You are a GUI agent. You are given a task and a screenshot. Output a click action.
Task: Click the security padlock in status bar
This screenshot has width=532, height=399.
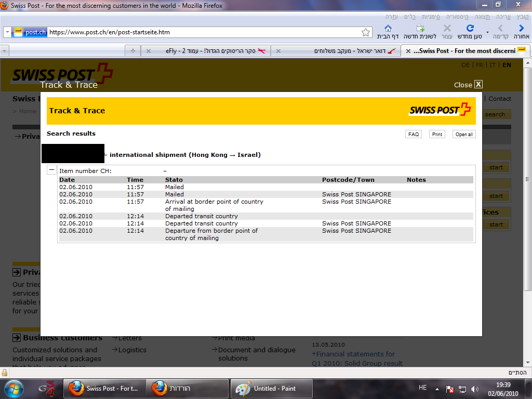5,373
